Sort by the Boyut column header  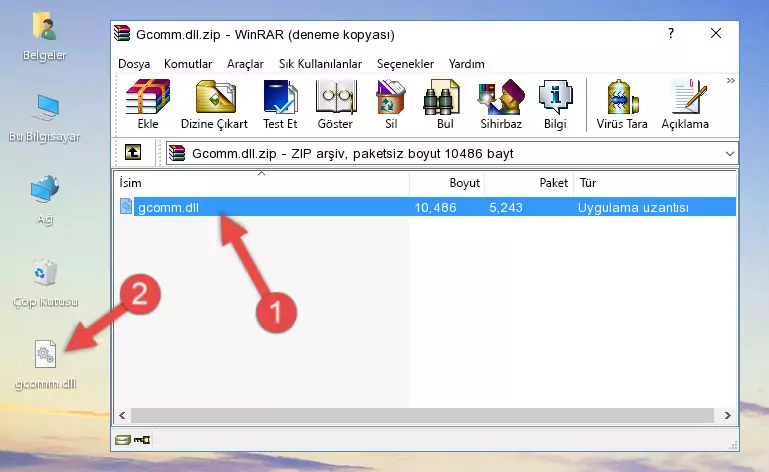447,183
